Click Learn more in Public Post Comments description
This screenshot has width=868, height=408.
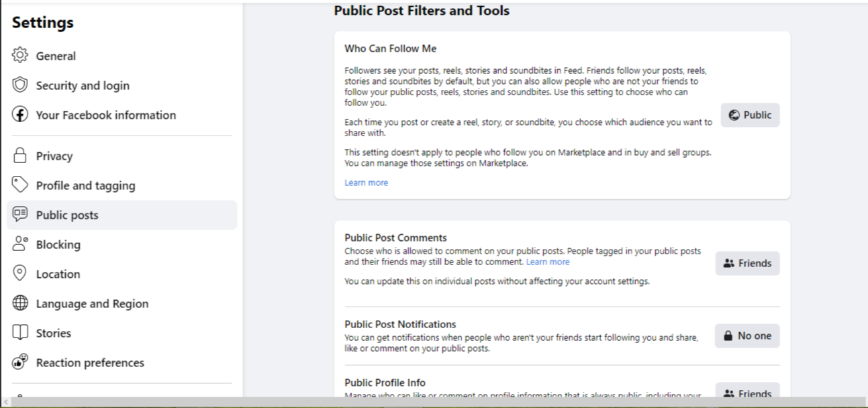click(548, 262)
